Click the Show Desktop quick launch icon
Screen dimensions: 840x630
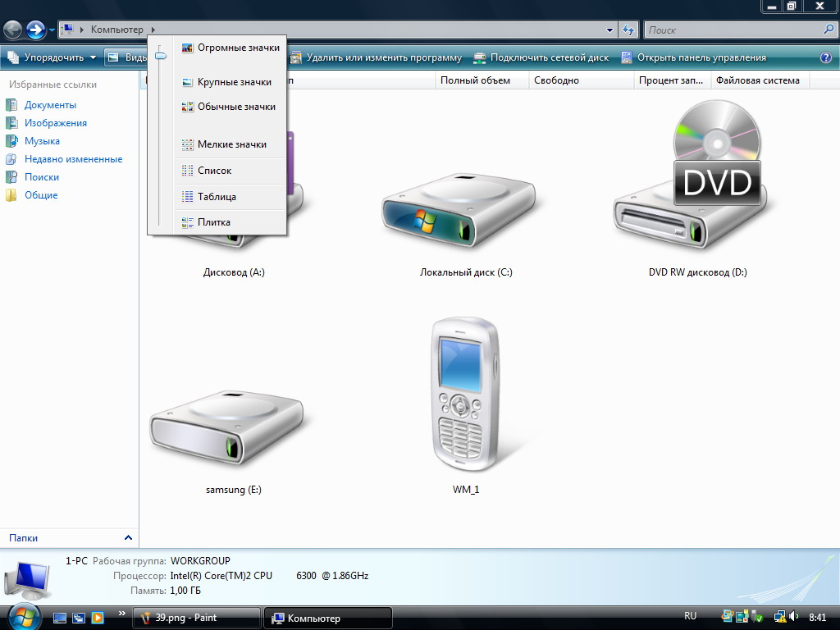(59, 618)
